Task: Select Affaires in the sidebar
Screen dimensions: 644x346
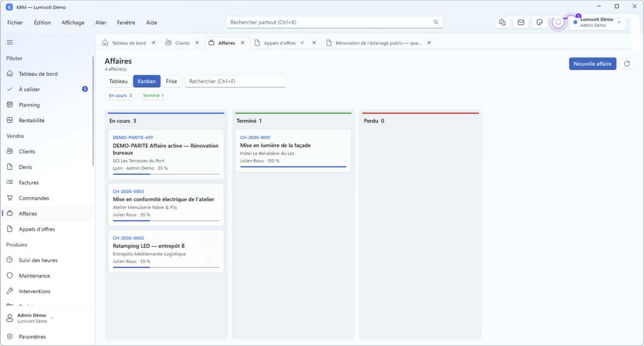Action: [x=47, y=213]
